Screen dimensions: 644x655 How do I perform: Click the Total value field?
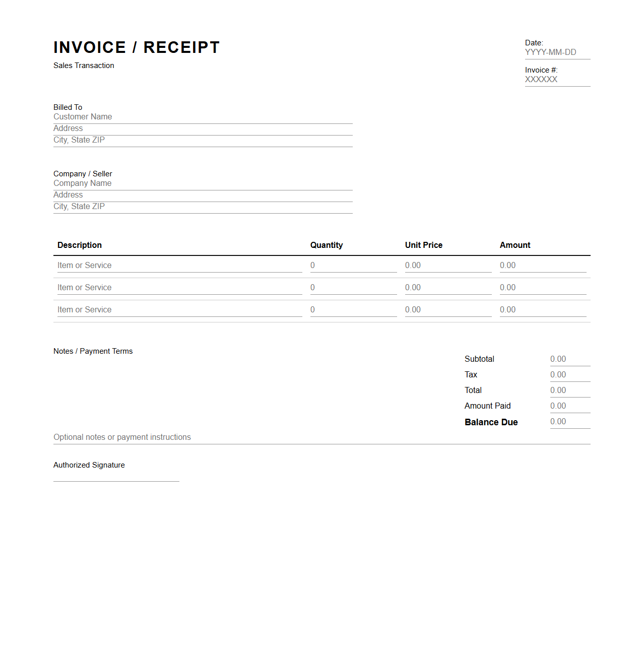[569, 390]
